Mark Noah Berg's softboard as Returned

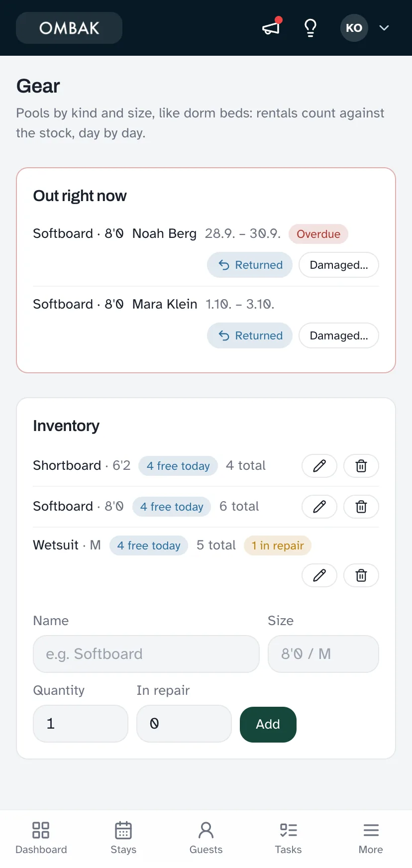pos(250,265)
